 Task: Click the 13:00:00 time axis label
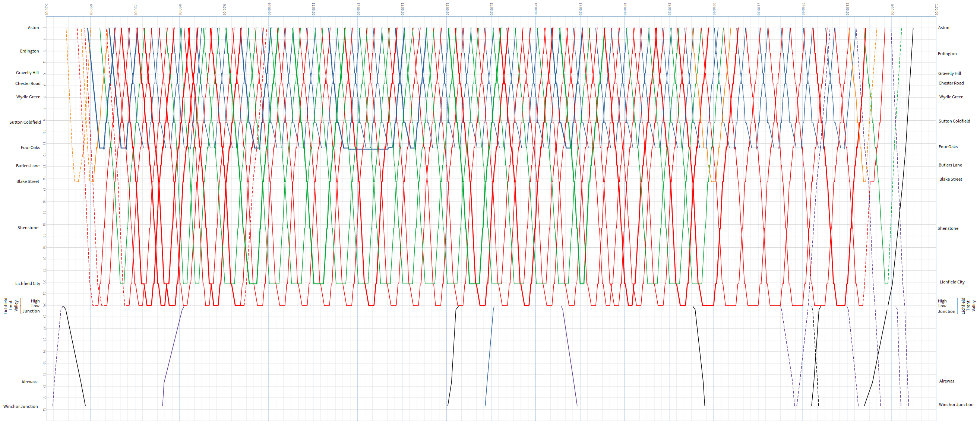click(402, 9)
